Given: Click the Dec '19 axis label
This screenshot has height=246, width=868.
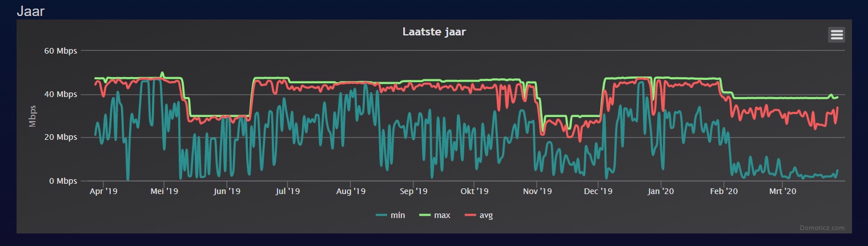Looking at the screenshot, I should 599,191.
